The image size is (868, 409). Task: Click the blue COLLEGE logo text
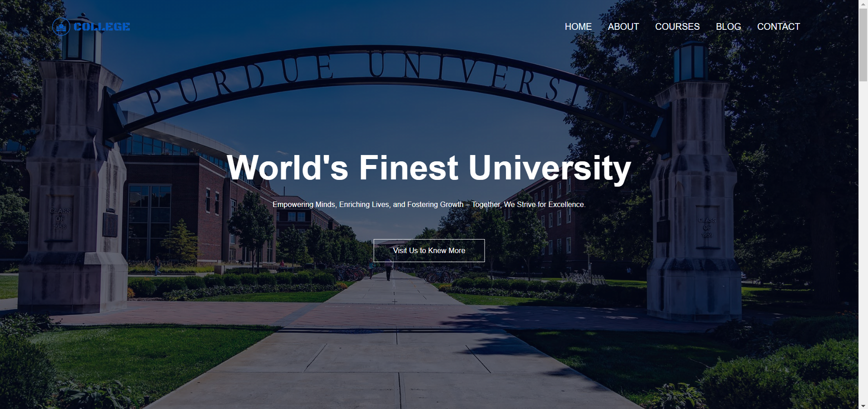[x=102, y=27]
